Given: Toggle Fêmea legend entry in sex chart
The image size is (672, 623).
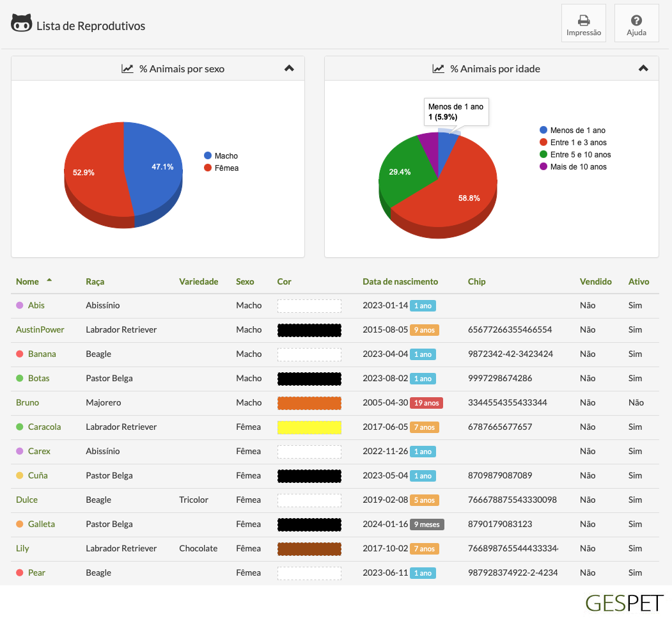Looking at the screenshot, I should 221,168.
